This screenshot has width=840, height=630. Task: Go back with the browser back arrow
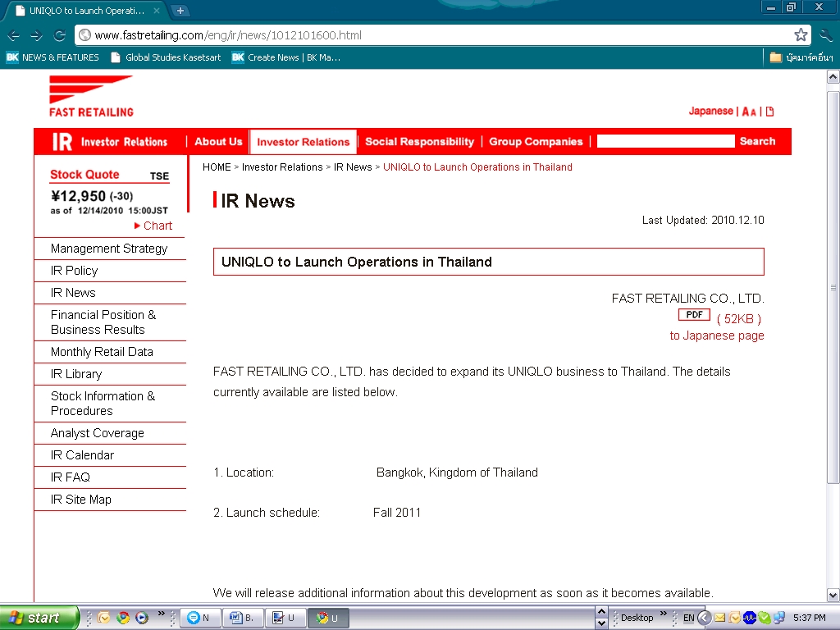[x=13, y=35]
